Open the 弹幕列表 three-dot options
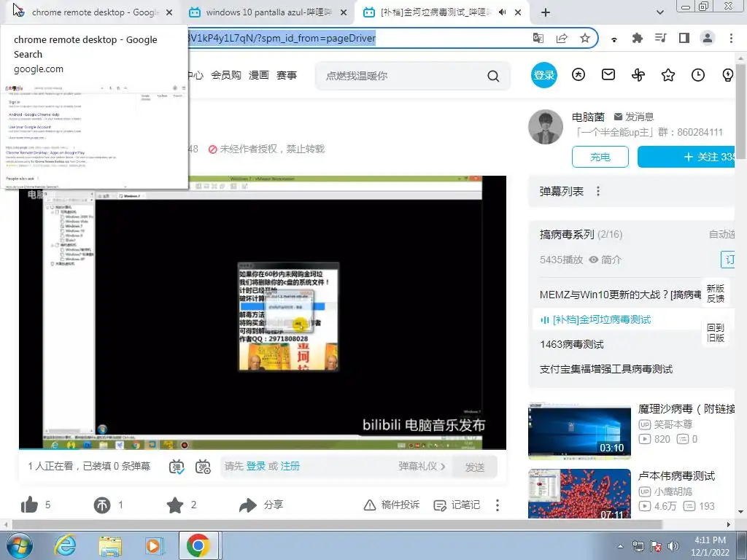Viewport: 747px width, 560px height. pyautogui.click(x=598, y=192)
